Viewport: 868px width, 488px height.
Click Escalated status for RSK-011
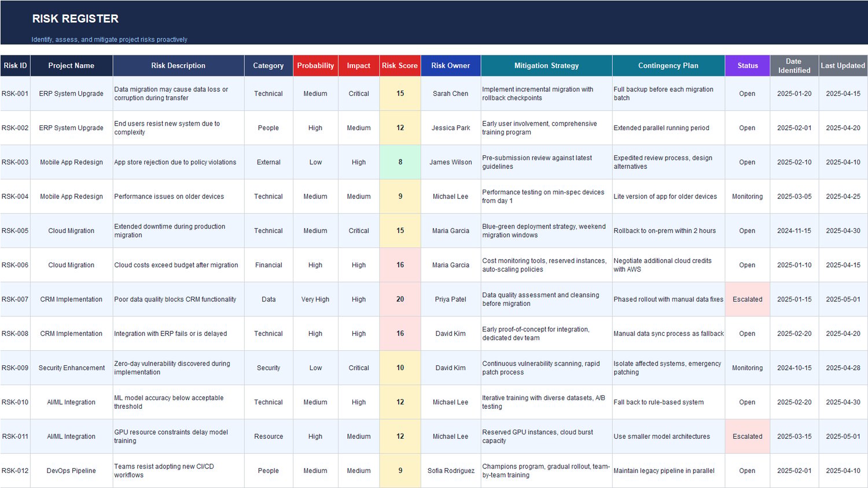(x=748, y=437)
